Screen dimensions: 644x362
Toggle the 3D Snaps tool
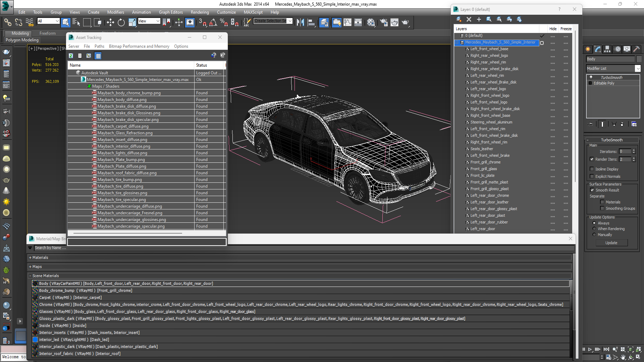point(202,22)
